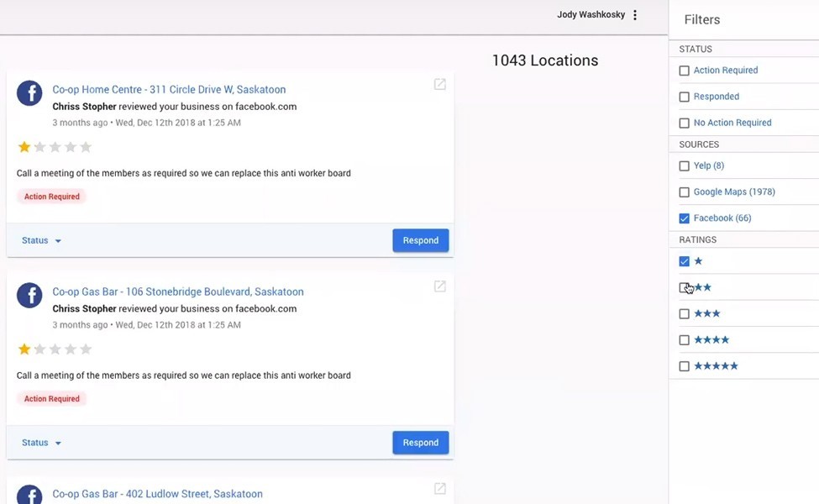Screen dimensions: 819x504
Task: Uncheck the Facebook (66) source filter
Action: pyautogui.click(x=685, y=218)
